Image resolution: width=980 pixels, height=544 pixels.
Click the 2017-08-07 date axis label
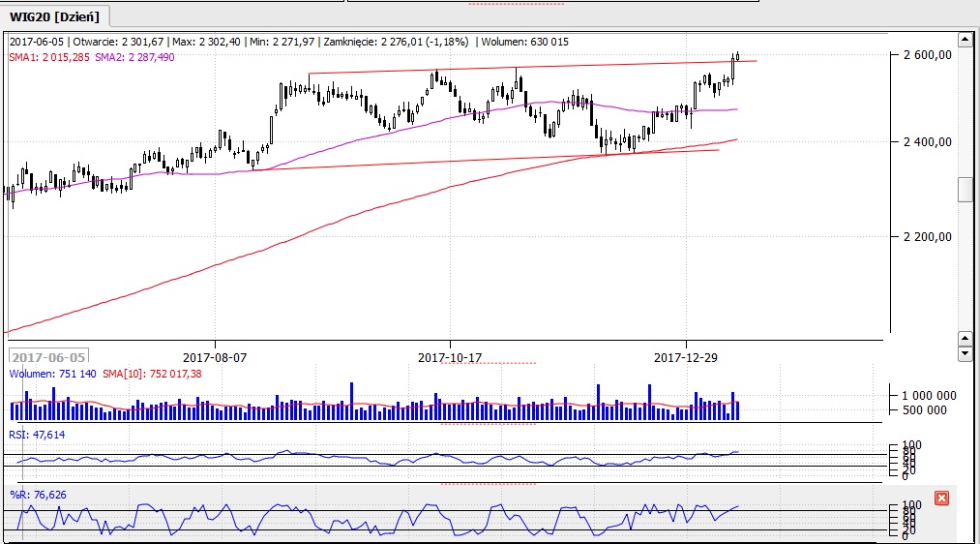click(x=215, y=357)
